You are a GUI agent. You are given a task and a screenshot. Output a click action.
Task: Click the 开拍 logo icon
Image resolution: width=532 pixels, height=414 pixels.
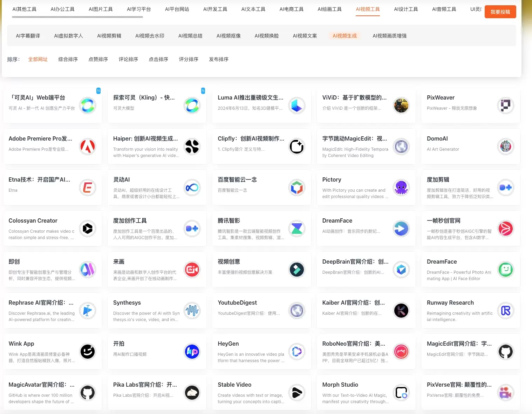[192, 352]
